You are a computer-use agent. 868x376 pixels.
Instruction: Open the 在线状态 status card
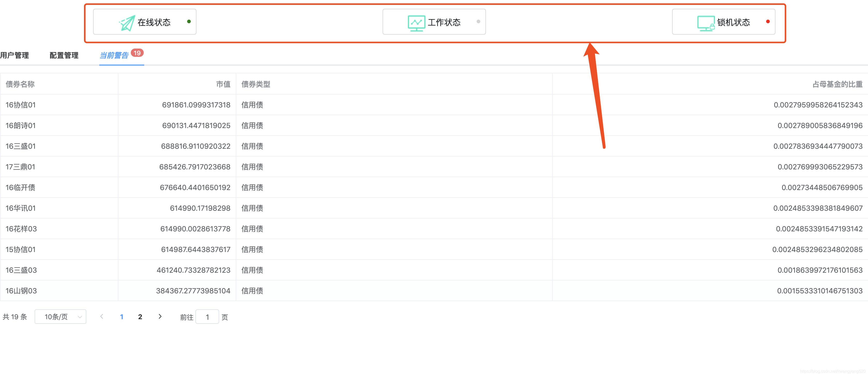pyautogui.click(x=144, y=22)
